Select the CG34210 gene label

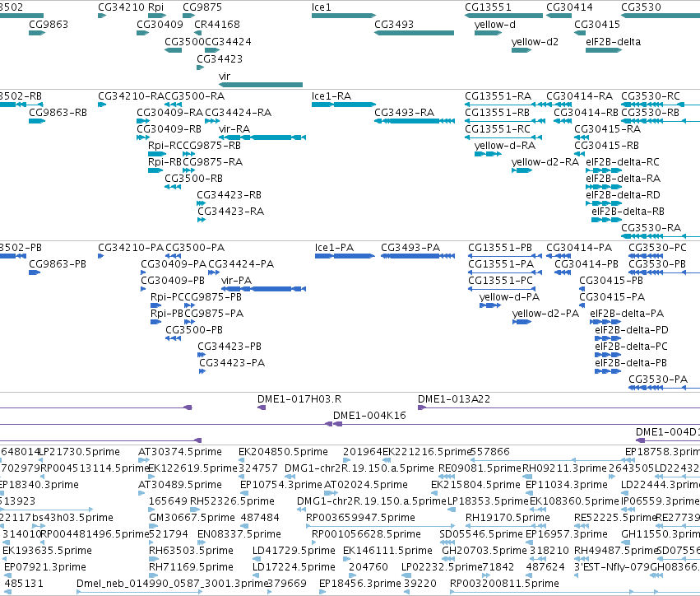122,7
